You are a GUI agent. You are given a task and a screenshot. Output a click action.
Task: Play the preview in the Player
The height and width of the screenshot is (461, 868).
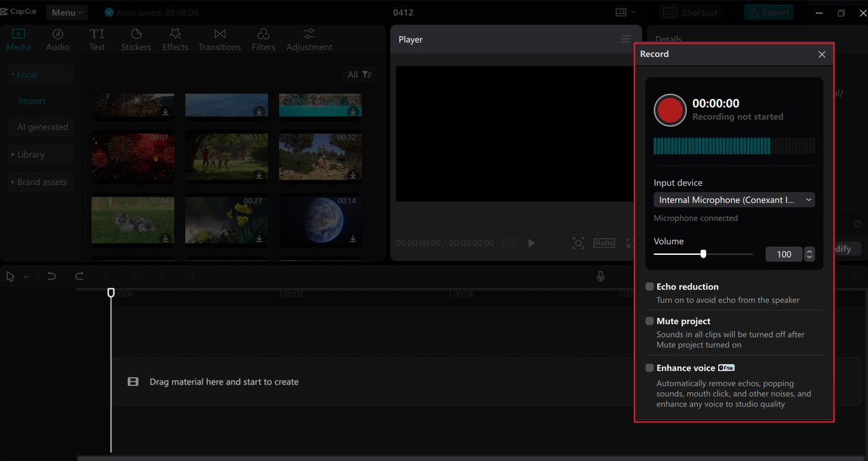(532, 243)
